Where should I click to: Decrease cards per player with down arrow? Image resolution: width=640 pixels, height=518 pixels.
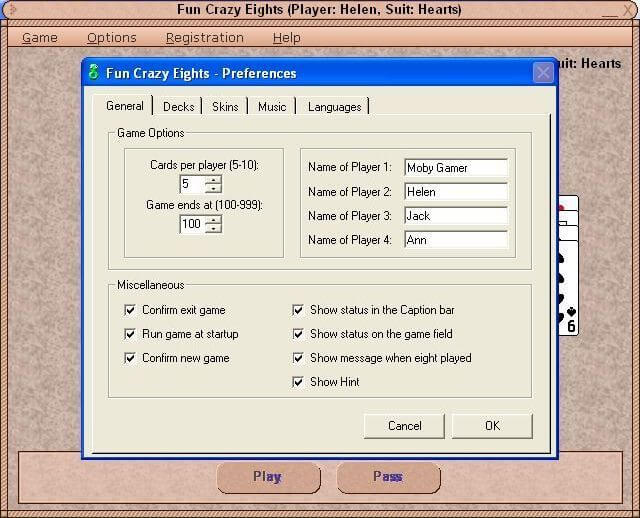(213, 189)
